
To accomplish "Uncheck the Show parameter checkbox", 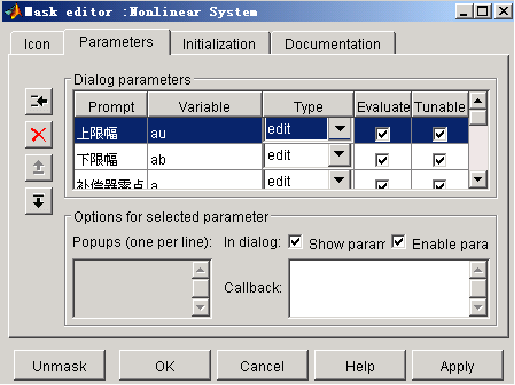I will (x=295, y=241).
